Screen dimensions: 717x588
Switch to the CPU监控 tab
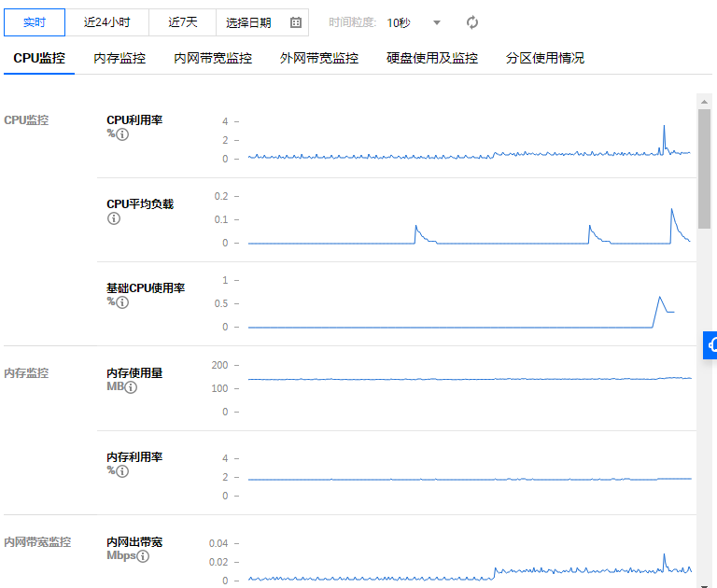point(39,59)
